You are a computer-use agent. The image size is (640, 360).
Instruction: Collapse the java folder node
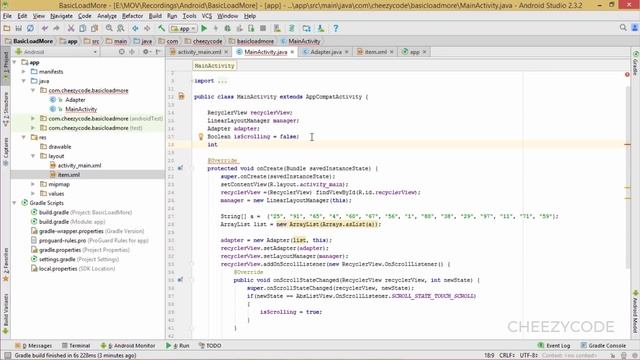[x=24, y=81]
